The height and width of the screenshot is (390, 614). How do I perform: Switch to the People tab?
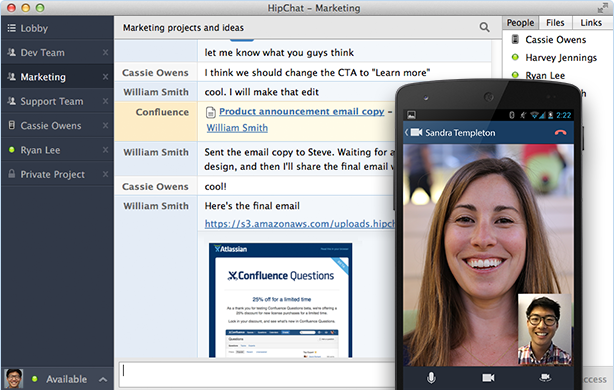(x=520, y=23)
